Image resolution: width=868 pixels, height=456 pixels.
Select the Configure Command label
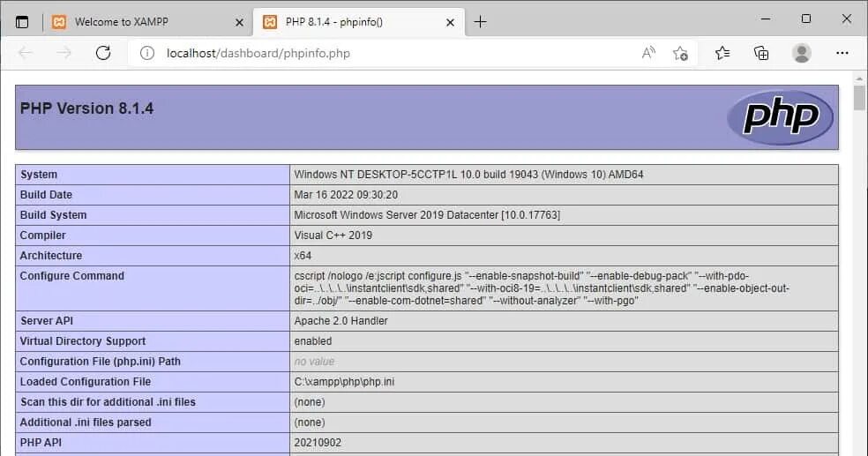(72, 275)
